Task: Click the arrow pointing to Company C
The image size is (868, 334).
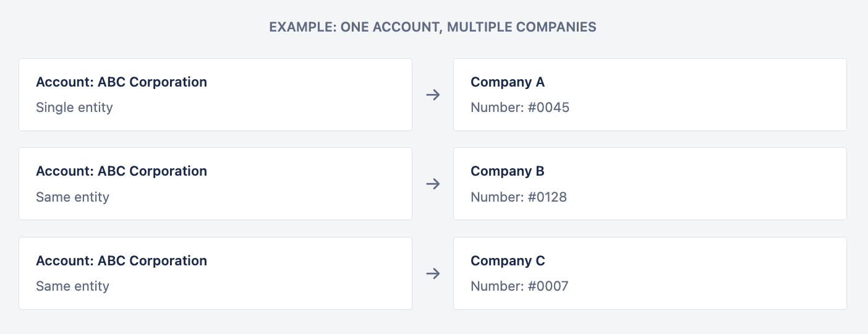Action: (x=433, y=273)
